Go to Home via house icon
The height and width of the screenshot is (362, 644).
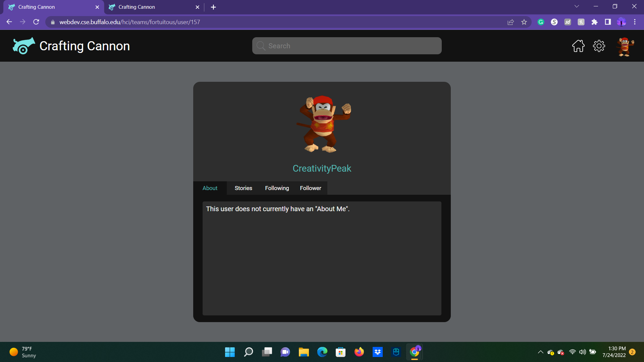pos(578,46)
